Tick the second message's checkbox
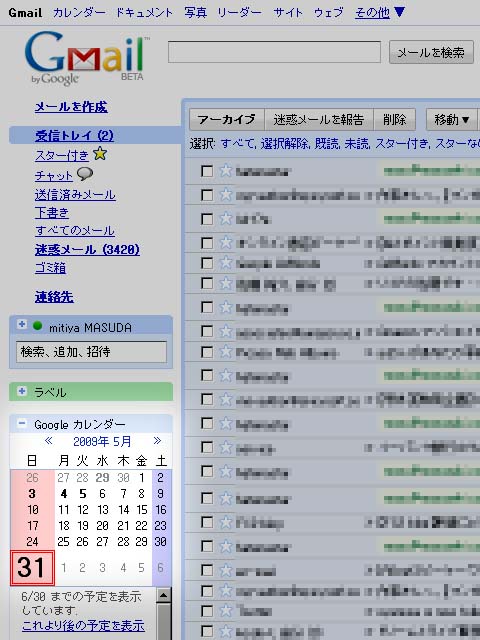Viewport: 480px width, 640px height. click(x=207, y=195)
